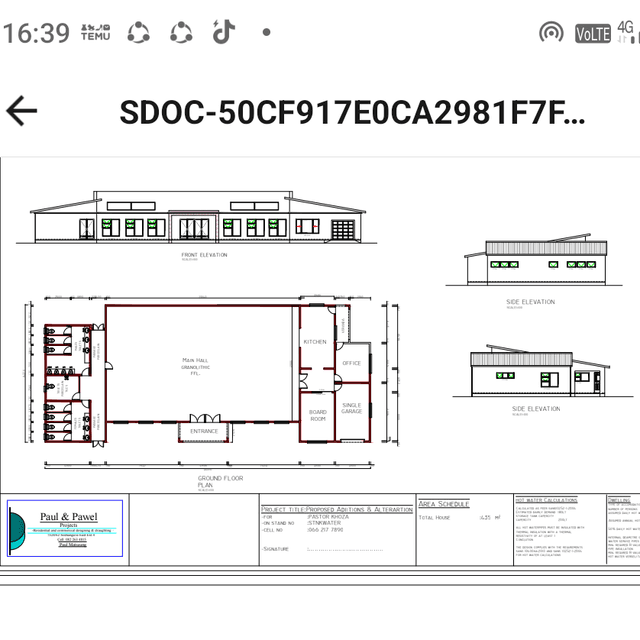This screenshot has height=640, width=640.
Task: Tap the first circular sync notification icon
Action: pos(138,32)
